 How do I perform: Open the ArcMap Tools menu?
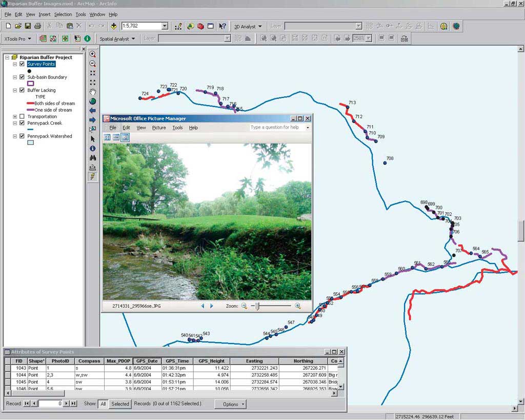coord(80,14)
